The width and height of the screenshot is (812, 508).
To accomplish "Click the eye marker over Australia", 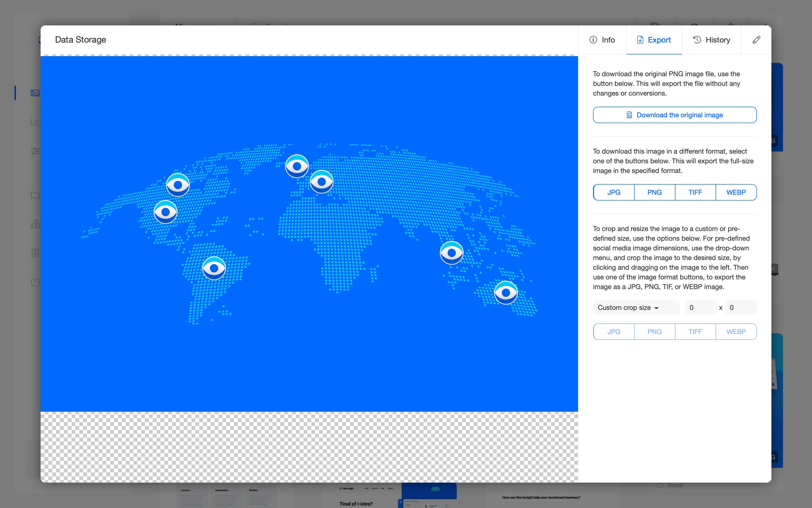I will coord(506,293).
